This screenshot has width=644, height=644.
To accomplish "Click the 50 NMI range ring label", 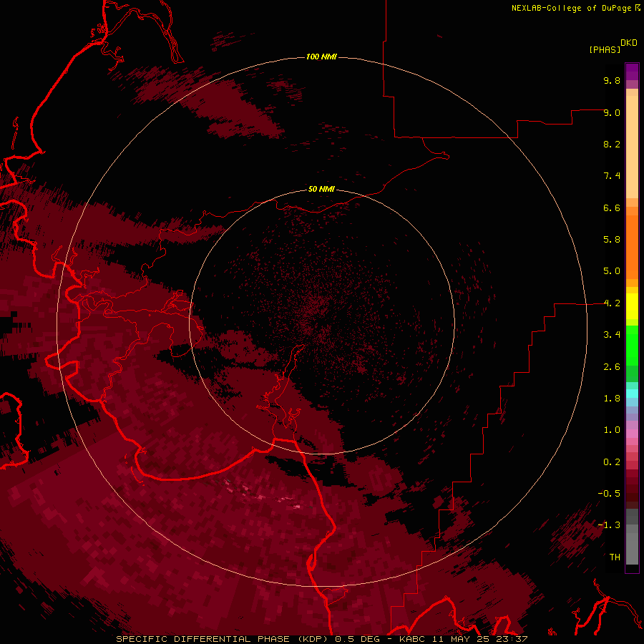I will [321, 189].
